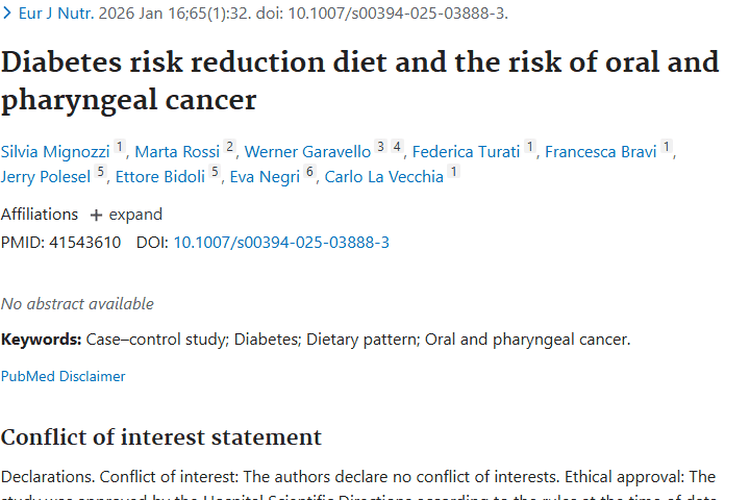Expand the Affiliations list
The image size is (750, 500).
pos(135,215)
